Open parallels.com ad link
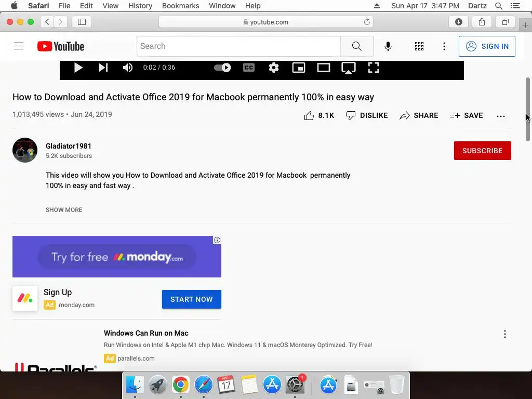Image resolution: width=532 pixels, height=399 pixels. [x=136, y=358]
